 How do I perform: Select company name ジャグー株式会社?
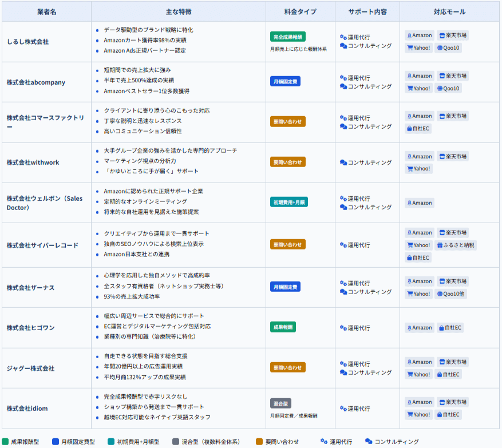[31, 368]
